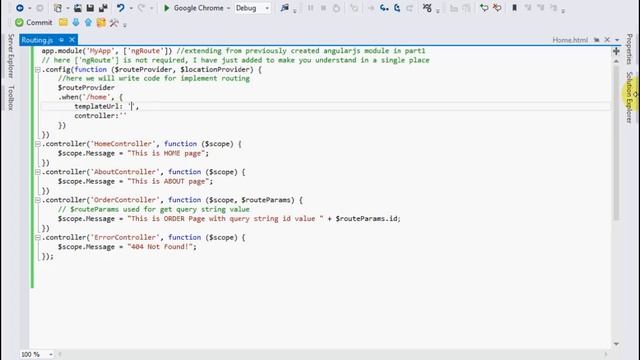Open the Solution Explorer side tab
This screenshot has height=360, width=640.
point(629,98)
